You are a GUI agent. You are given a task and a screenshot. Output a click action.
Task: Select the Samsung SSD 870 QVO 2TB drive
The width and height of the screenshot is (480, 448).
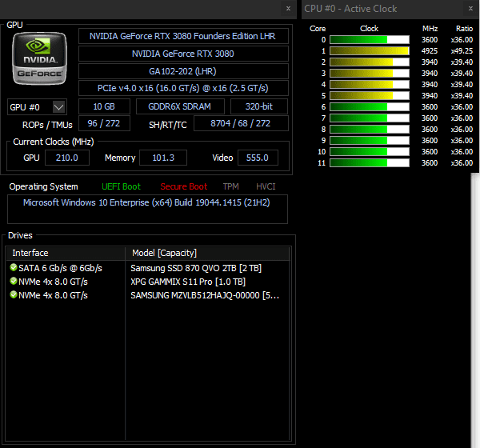tap(196, 268)
